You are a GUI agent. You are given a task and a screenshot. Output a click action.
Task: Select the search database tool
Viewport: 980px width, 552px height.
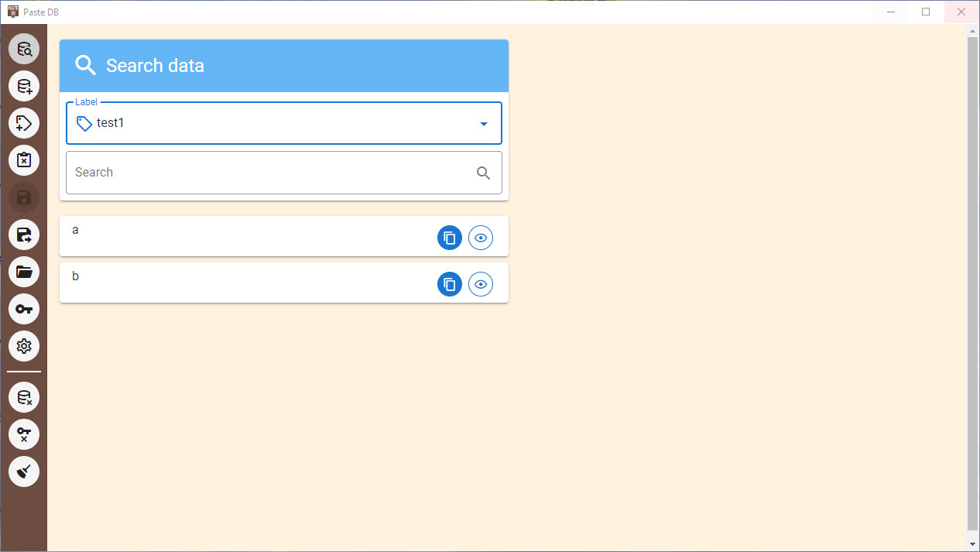click(24, 49)
